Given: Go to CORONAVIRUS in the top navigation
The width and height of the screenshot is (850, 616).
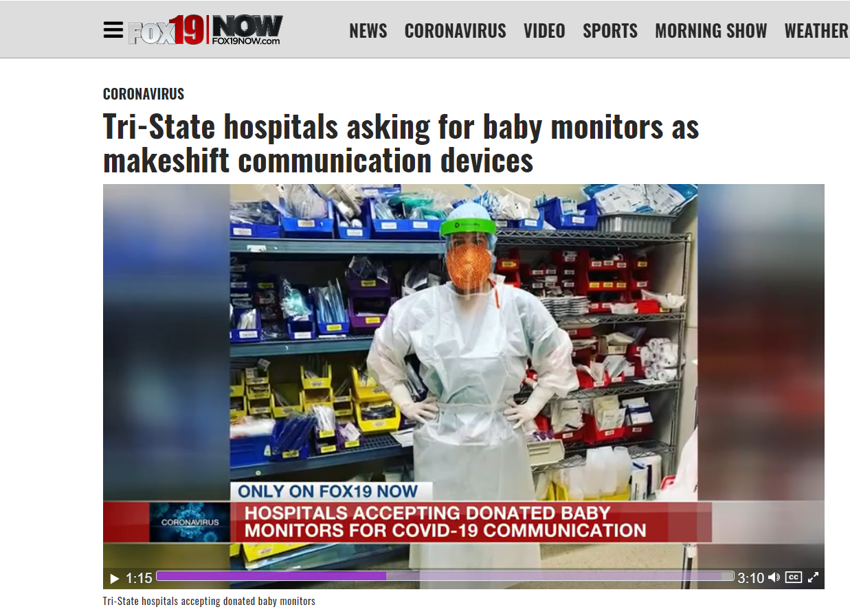Looking at the screenshot, I should pos(455,31).
